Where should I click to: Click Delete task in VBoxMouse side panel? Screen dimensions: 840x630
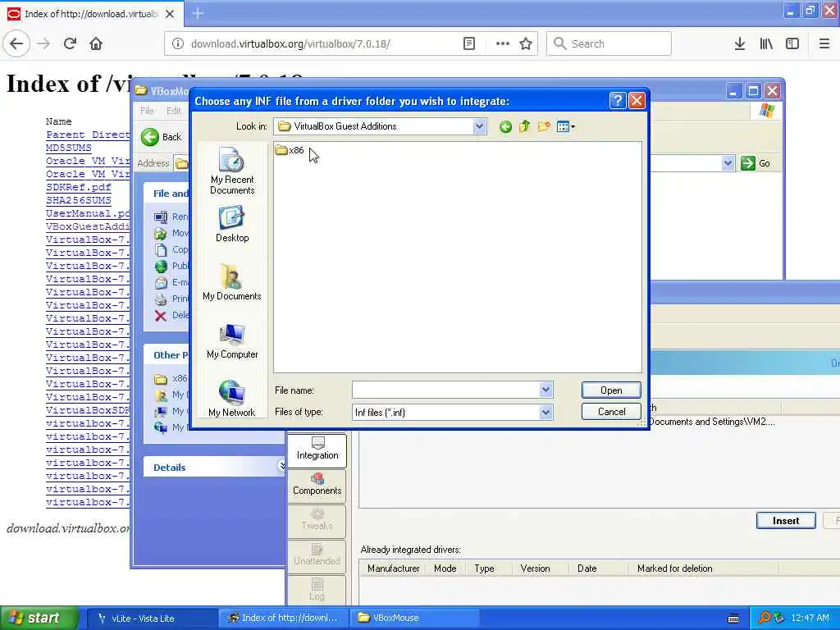(171, 315)
